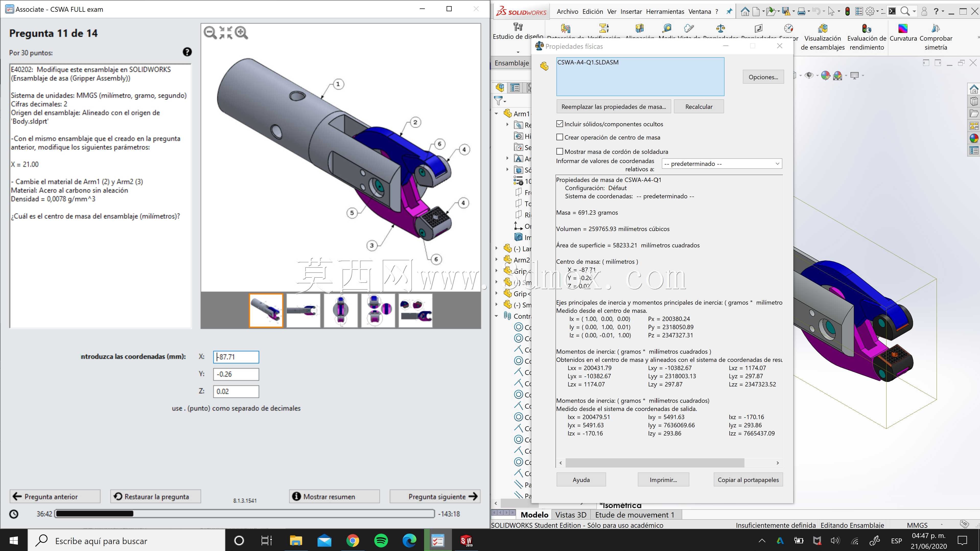Expand the Arm2 component node
980x551 pixels.
point(496,259)
